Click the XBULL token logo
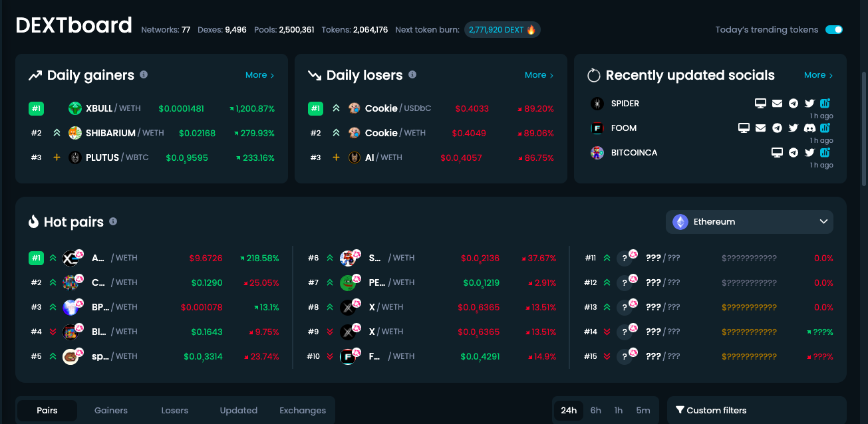The image size is (868, 424). 75,108
